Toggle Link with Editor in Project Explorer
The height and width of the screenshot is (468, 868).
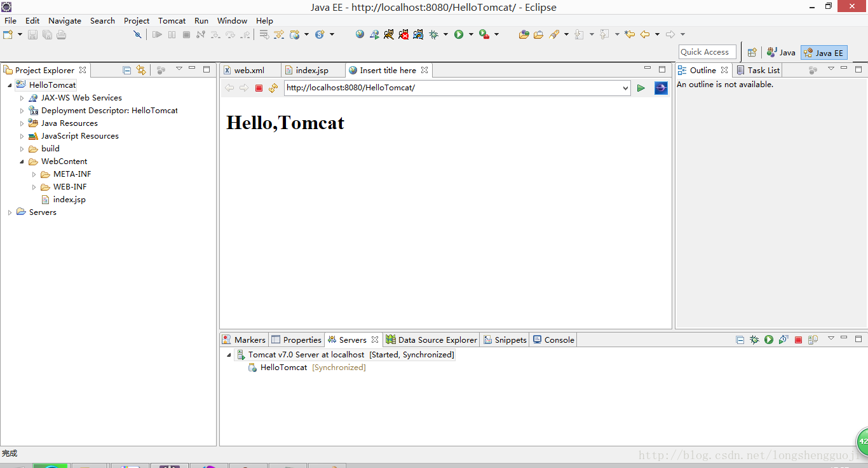[x=141, y=70]
